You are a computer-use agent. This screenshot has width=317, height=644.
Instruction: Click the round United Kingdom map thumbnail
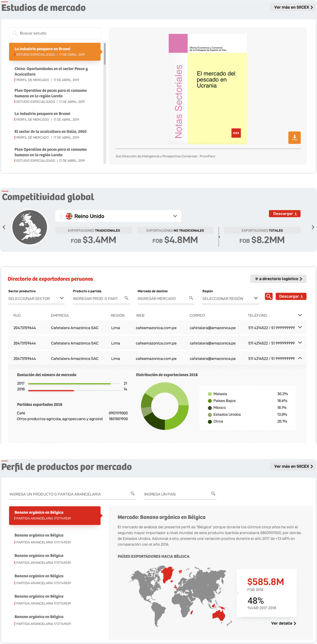pyautogui.click(x=30, y=227)
